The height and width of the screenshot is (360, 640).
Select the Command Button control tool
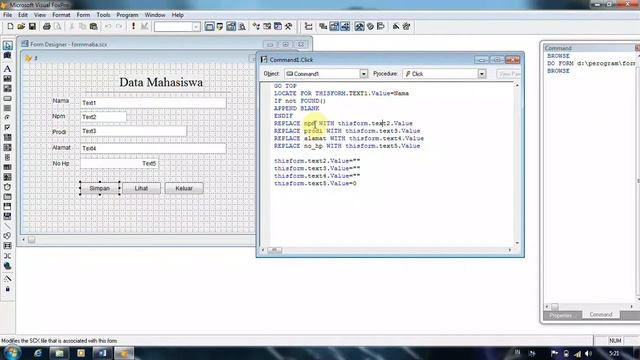(x=7, y=98)
